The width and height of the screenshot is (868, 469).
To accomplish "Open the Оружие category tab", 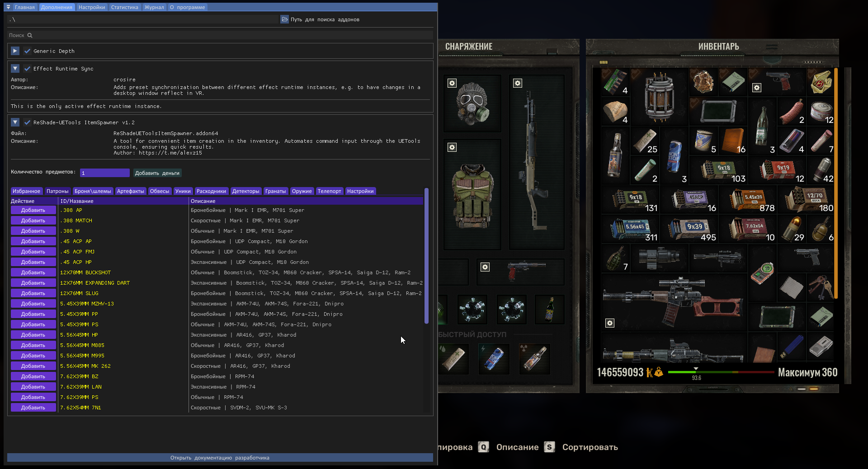I will 302,191.
